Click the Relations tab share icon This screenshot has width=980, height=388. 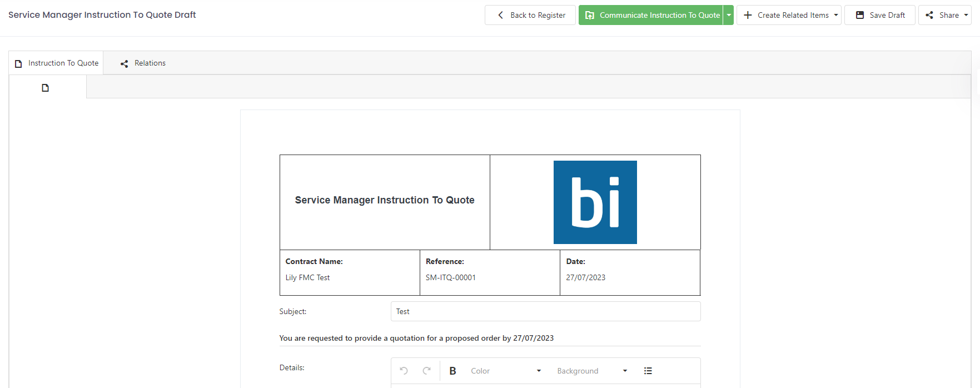tap(125, 64)
